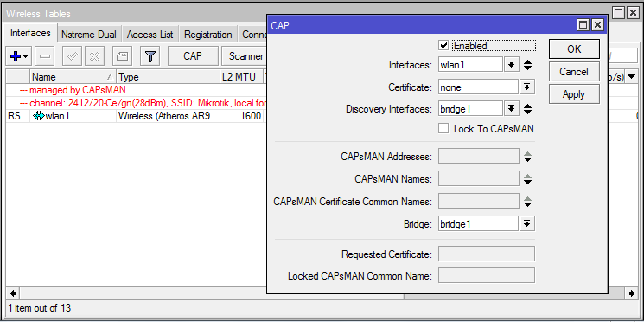
Task: Select the wlan1 row name cell
Action: [x=73, y=116]
